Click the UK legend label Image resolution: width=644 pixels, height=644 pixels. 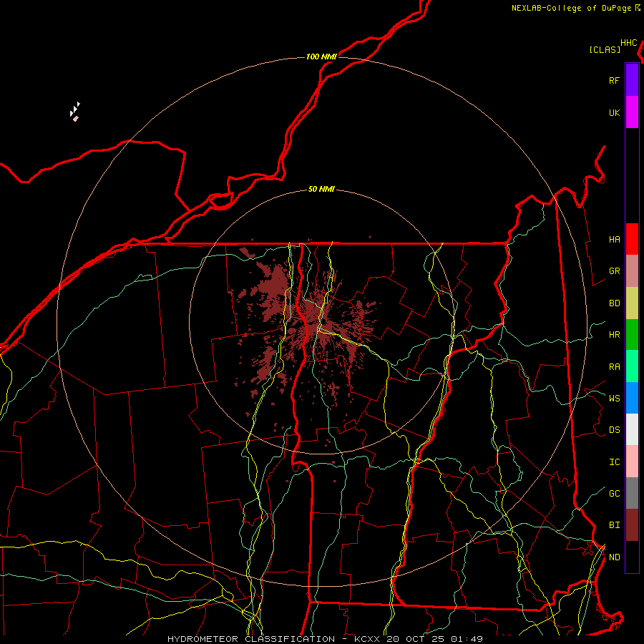[614, 112]
